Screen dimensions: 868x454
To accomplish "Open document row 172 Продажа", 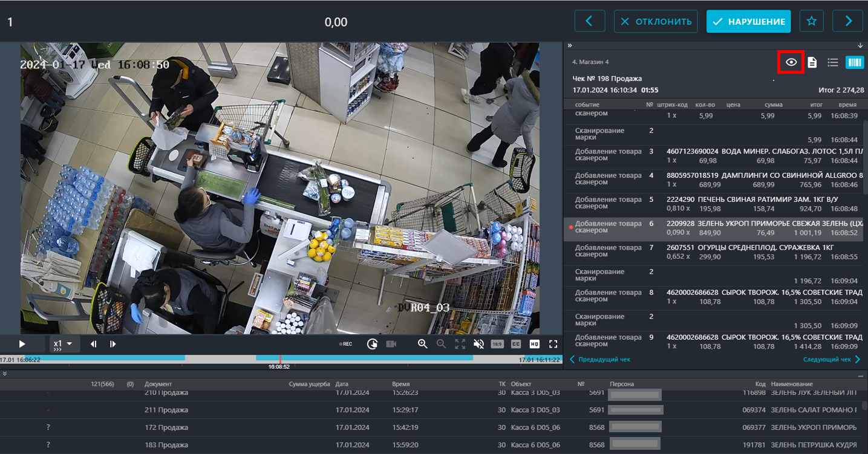I will [431, 427].
